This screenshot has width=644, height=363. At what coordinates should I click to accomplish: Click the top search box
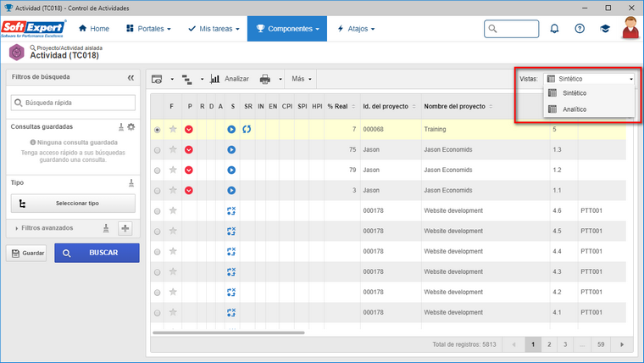coord(511,29)
